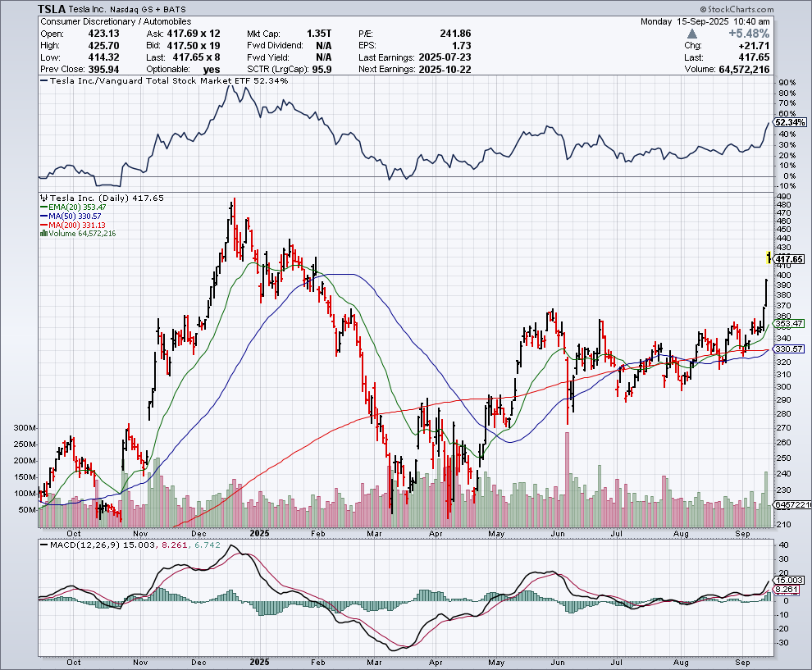Click the candlestick icon beside Tesla Inc. (Daily)
Viewport: 812px width, 670px height.
point(43,198)
